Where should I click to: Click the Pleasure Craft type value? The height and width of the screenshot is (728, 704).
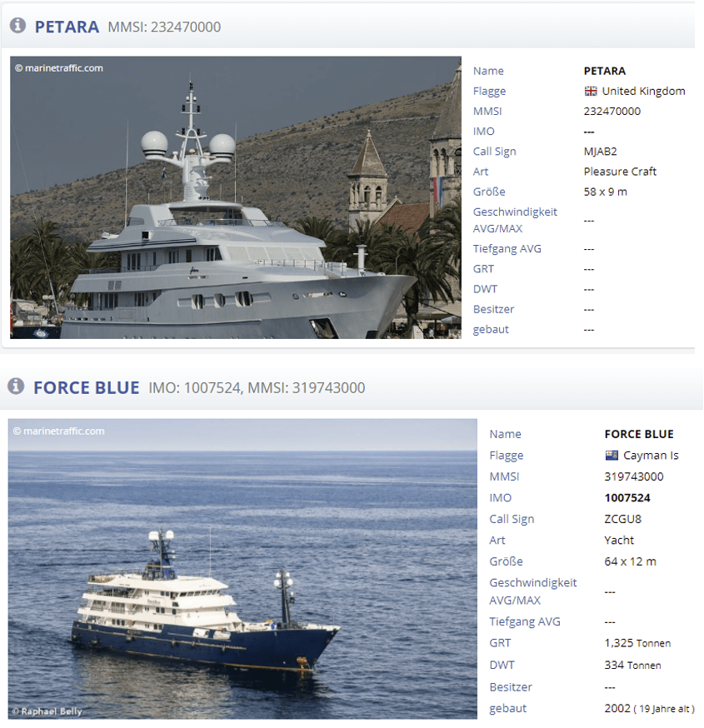(x=620, y=172)
